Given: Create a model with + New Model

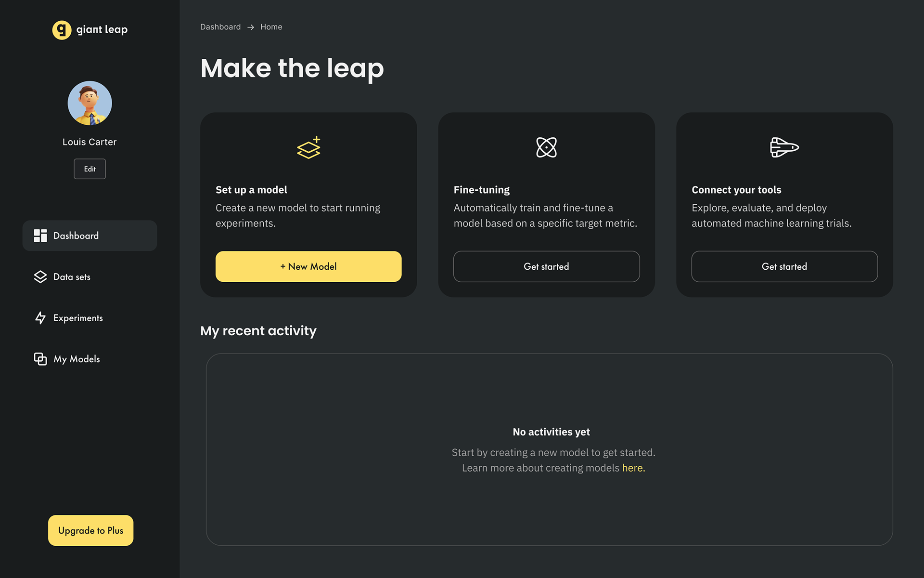Looking at the screenshot, I should (308, 266).
